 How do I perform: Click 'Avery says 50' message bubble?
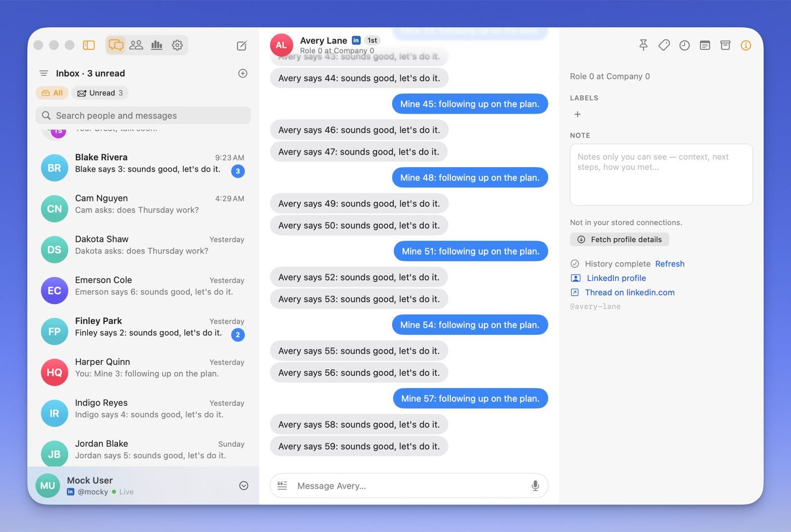(359, 225)
